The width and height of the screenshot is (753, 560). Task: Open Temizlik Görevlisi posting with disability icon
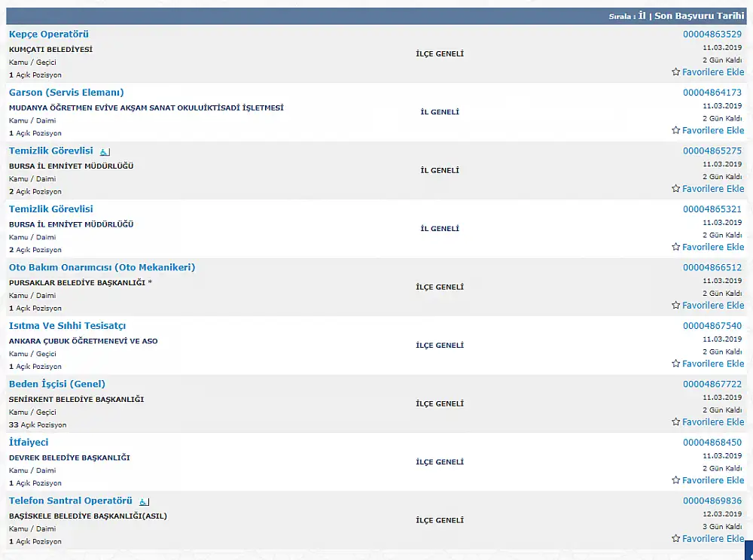pyautogui.click(x=51, y=151)
